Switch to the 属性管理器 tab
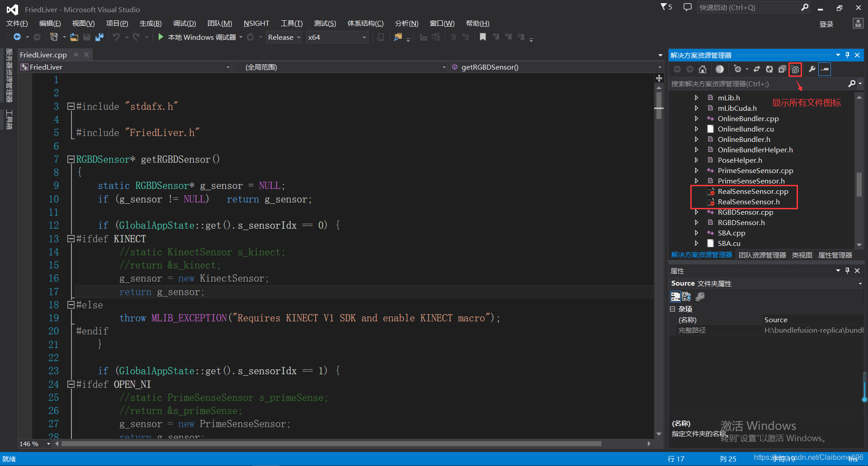Screen dimensions: 868x466 tap(835, 255)
